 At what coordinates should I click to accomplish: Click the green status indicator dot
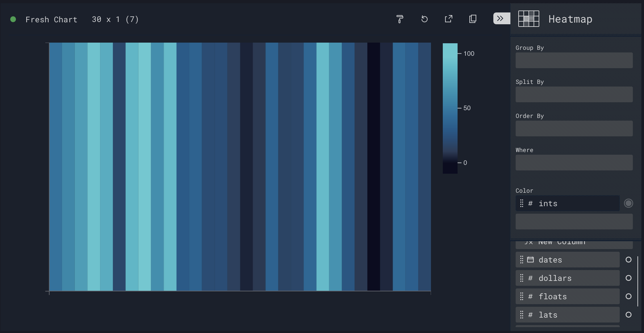coord(13,19)
